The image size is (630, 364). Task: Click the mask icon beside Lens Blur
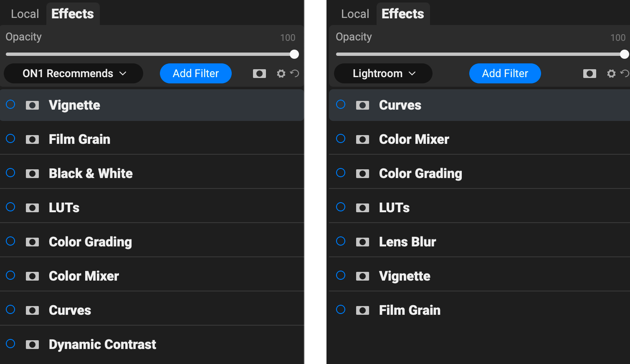[362, 242]
